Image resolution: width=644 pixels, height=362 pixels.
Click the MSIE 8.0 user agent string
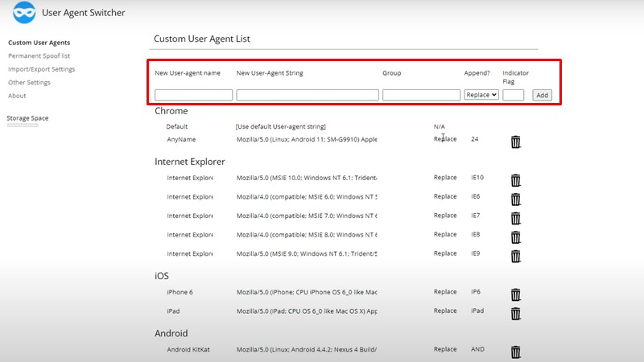[x=307, y=235]
